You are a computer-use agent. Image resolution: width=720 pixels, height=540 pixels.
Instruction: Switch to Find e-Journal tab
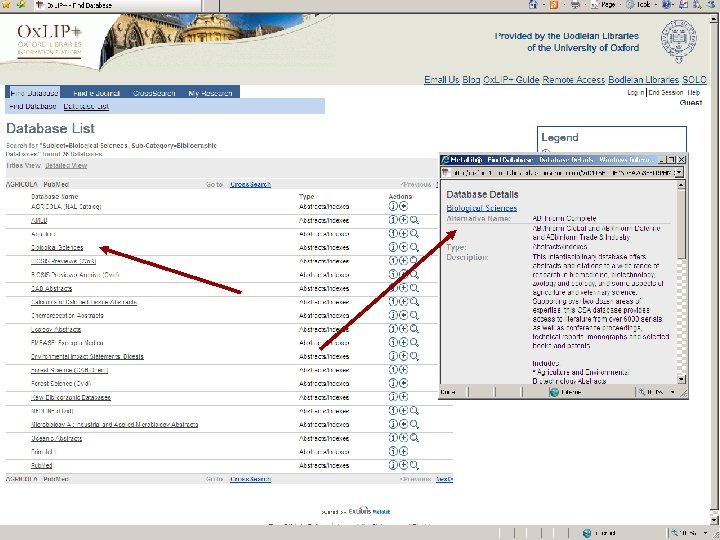(x=96, y=93)
